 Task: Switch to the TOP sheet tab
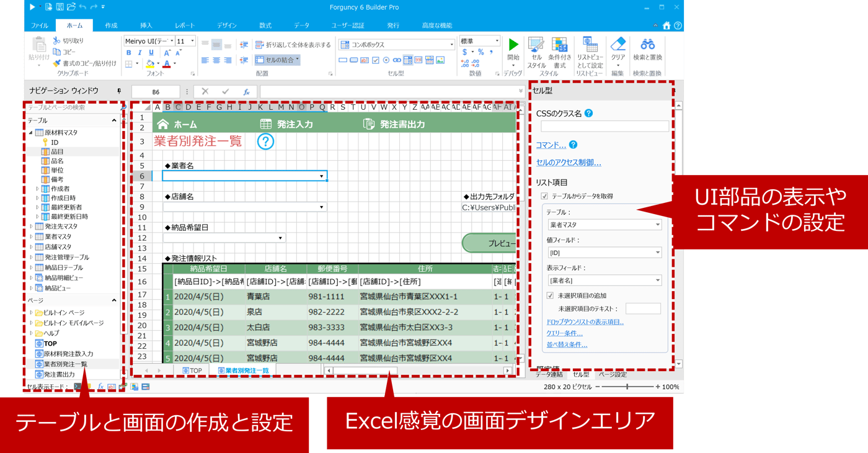192,370
